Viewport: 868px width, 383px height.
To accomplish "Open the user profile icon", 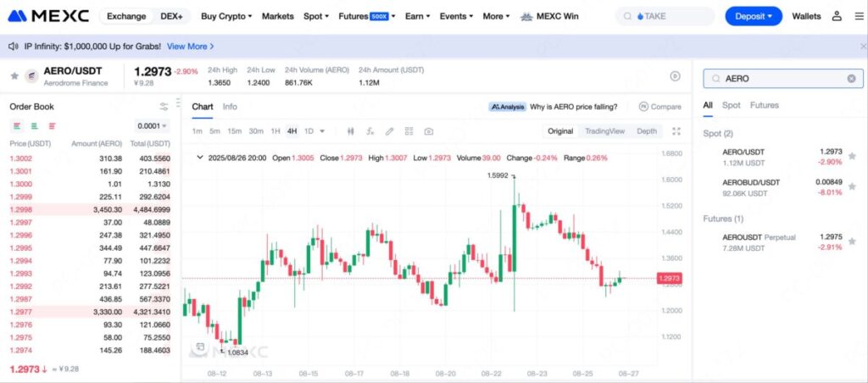I will (837, 16).
